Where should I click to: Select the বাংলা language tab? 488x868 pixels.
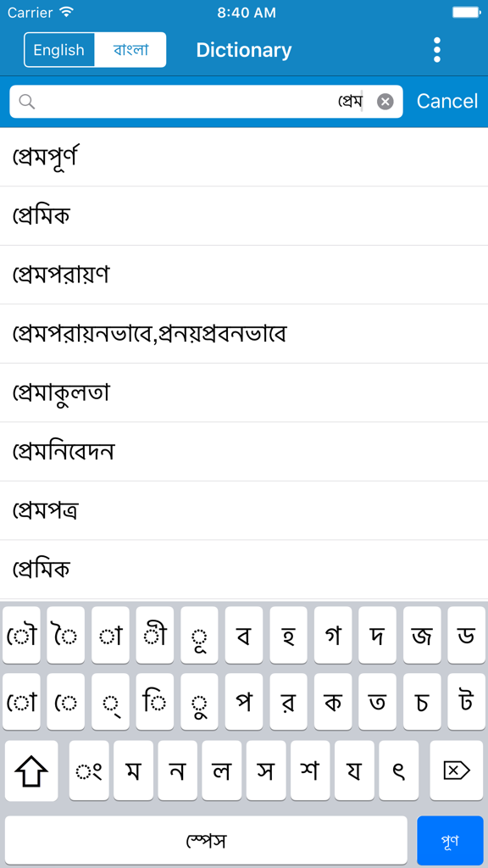pos(130,49)
